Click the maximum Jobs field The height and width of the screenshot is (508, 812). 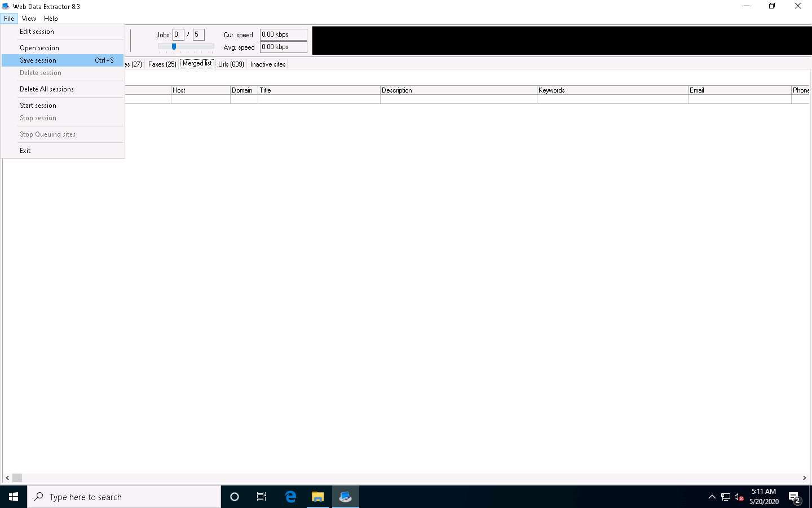point(198,35)
